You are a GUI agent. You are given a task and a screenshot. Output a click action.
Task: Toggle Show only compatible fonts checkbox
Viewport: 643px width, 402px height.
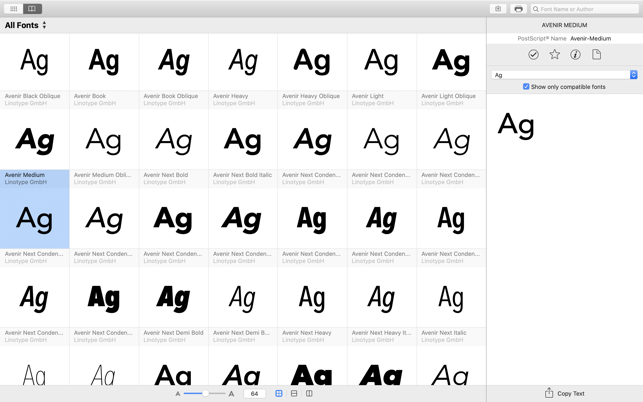click(526, 87)
